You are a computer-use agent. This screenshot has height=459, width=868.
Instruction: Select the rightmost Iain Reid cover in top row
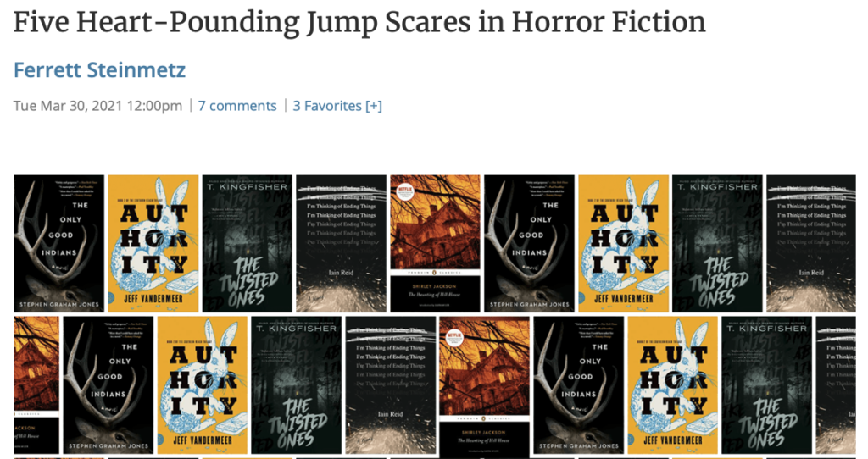(x=811, y=243)
